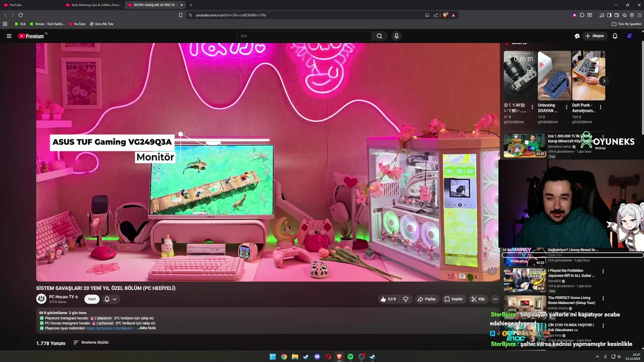
Task: Save the video with Kaydet
Action: click(x=453, y=299)
